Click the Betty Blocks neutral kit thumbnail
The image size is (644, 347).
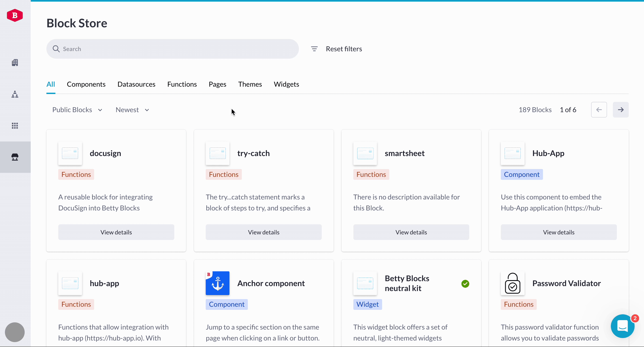[x=365, y=283]
